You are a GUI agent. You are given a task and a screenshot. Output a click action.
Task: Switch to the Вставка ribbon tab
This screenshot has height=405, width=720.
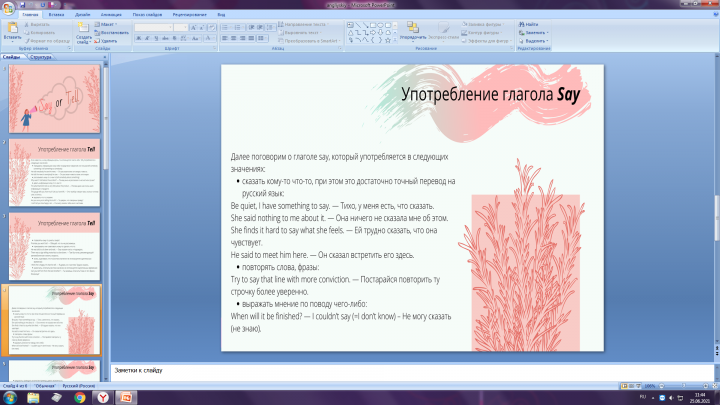click(x=56, y=15)
